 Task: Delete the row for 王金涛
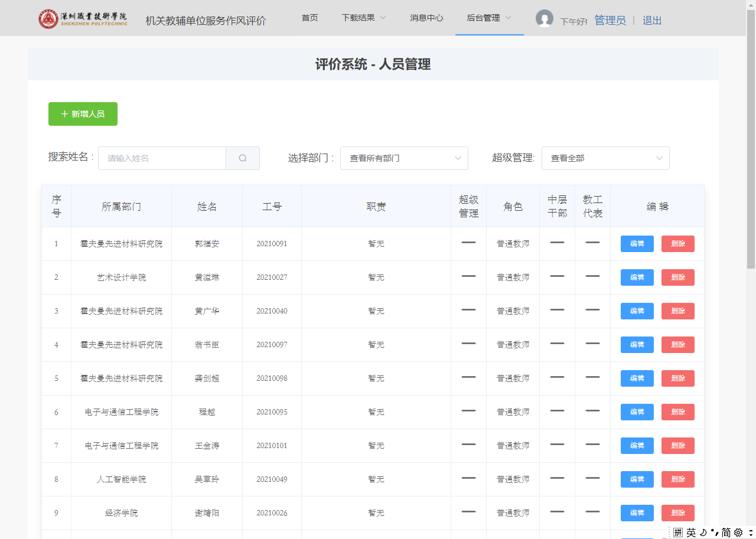(x=678, y=446)
